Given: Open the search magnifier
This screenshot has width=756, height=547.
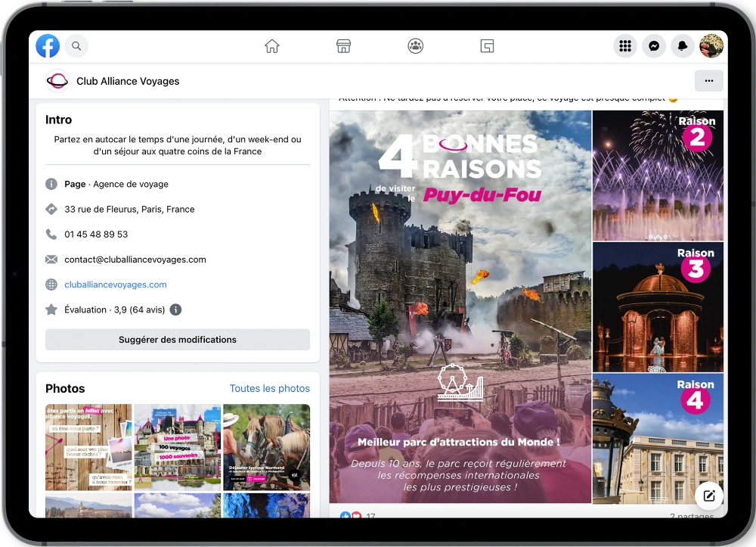Looking at the screenshot, I should coord(76,45).
